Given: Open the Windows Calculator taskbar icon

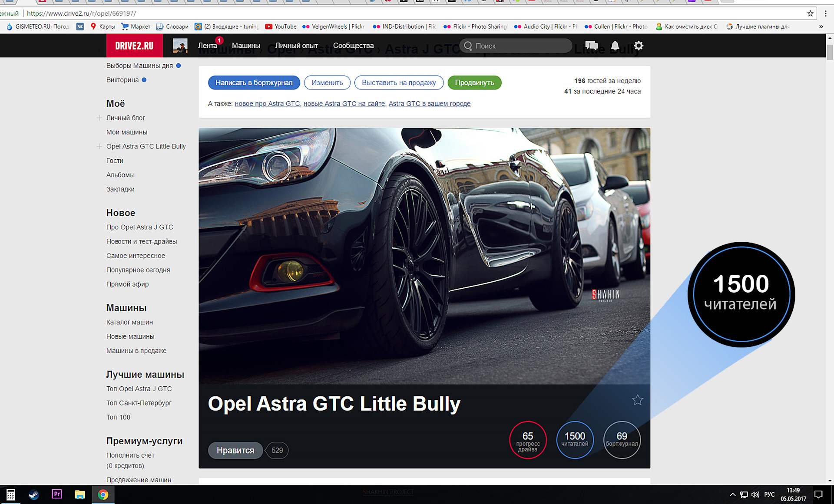Looking at the screenshot, I should pyautogui.click(x=11, y=494).
